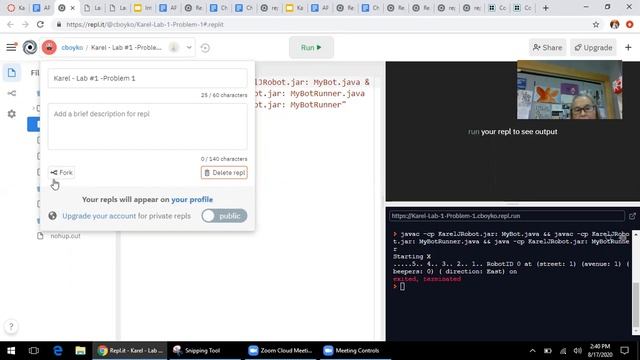The height and width of the screenshot is (360, 640).
Task: Go back in browser
Action: pyautogui.click(x=10, y=24)
